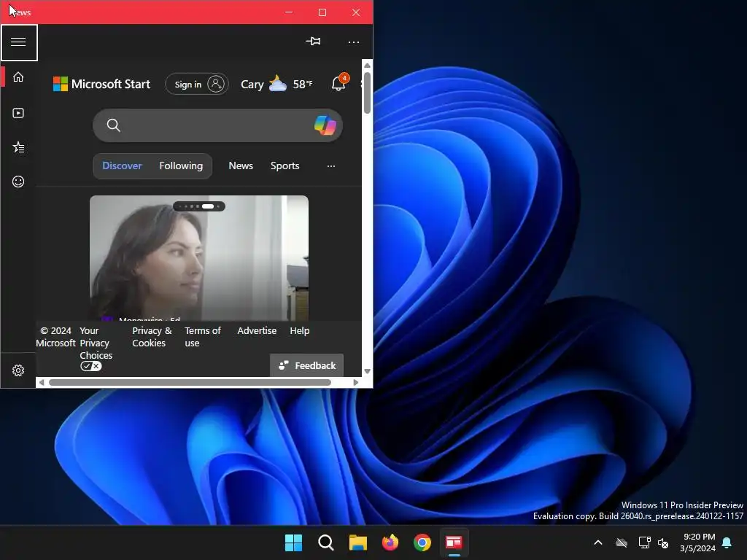Click the magnifier search icon
This screenshot has height=560, width=747.
113,125
